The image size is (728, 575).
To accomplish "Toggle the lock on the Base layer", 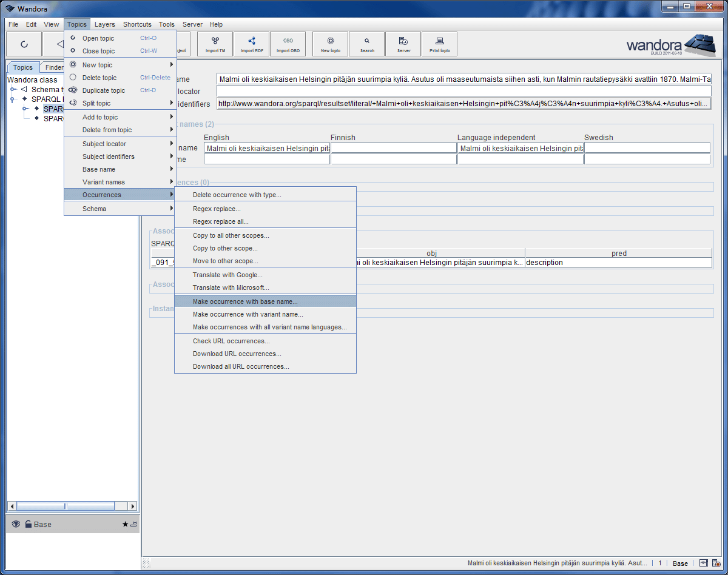I will 28,524.
